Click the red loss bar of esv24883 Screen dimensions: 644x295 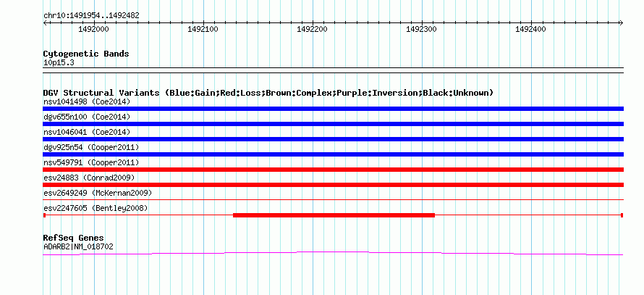pos(333,185)
